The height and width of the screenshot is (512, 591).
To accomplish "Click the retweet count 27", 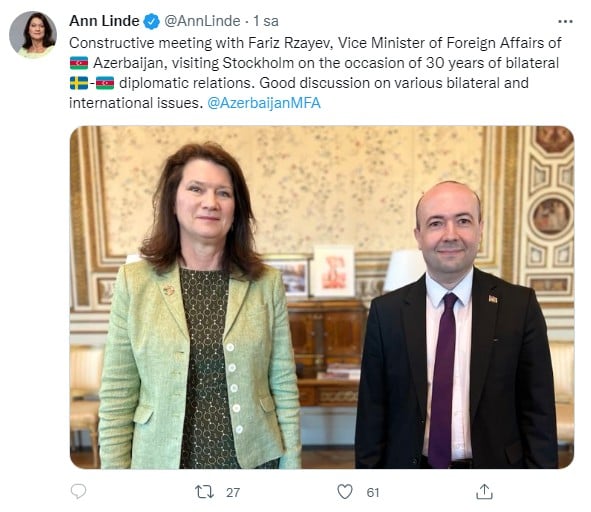I will coord(233,492).
